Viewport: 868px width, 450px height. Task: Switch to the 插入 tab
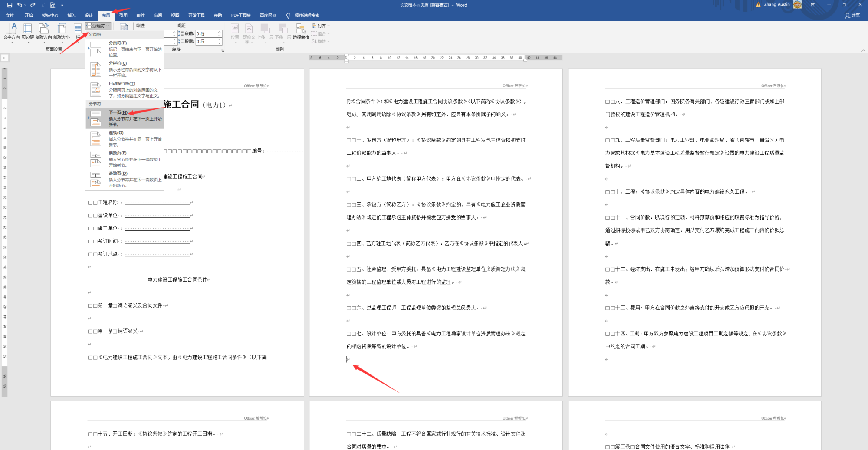(x=71, y=16)
